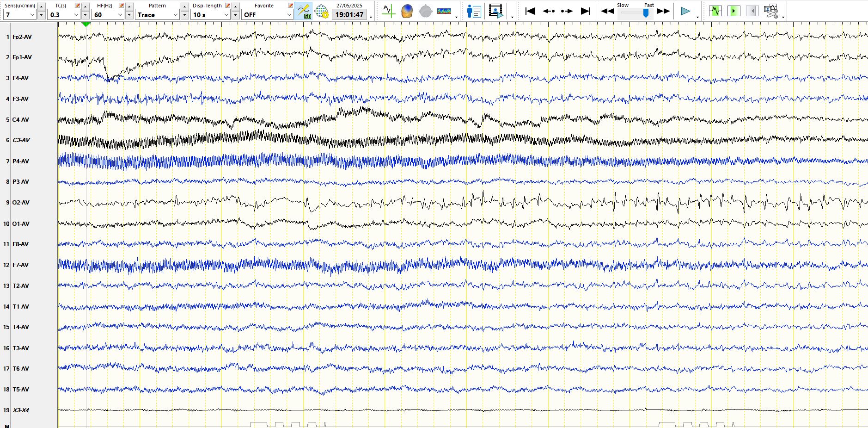The height and width of the screenshot is (428, 868).
Task: Select the C3-AV channel label
Action: coord(21,140)
